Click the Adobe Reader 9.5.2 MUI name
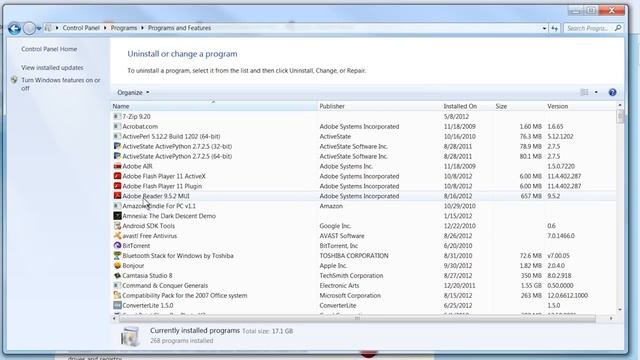The height and width of the screenshot is (360, 640). click(156, 196)
